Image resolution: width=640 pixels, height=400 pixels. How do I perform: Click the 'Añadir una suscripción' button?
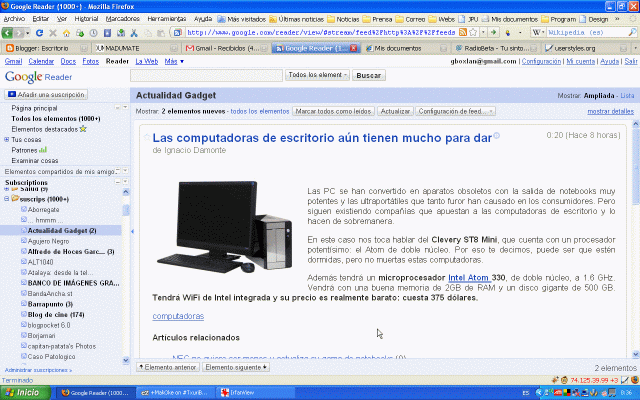pos(46,94)
